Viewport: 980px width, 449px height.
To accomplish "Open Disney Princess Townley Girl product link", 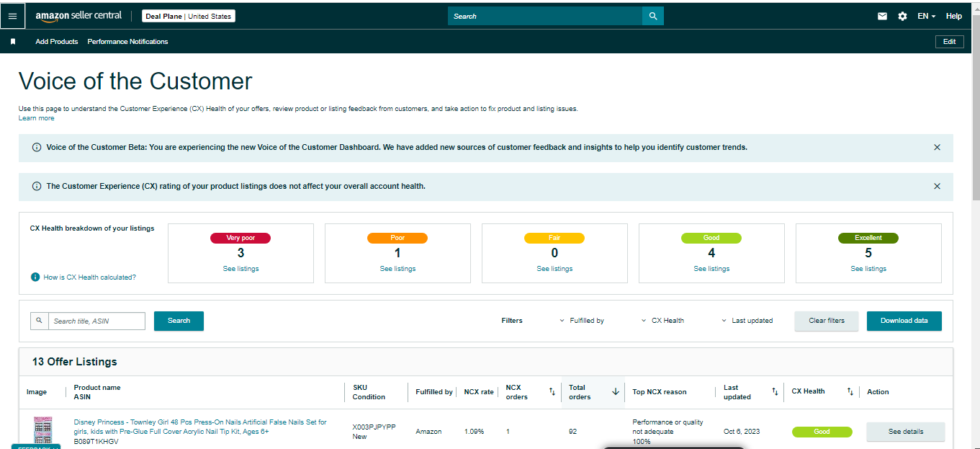I will pyautogui.click(x=200, y=427).
